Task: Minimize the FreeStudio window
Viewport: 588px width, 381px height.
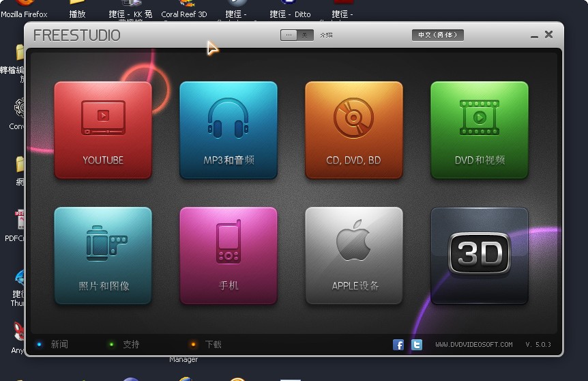Action: coord(534,36)
